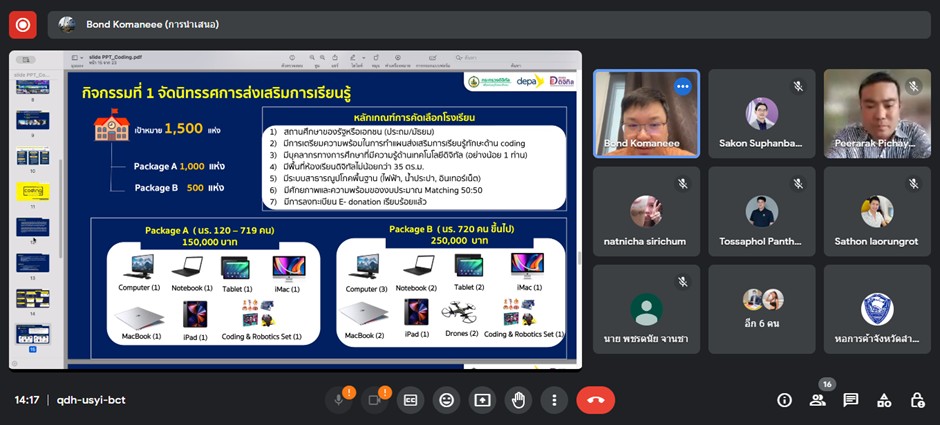
Task: Show the participants list
Action: point(818,400)
